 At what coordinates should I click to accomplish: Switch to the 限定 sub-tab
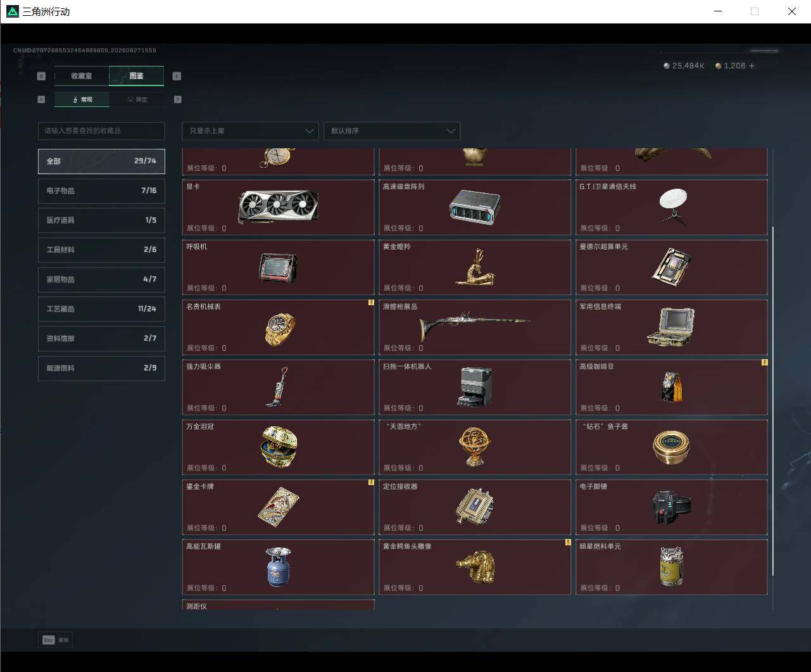(x=137, y=99)
